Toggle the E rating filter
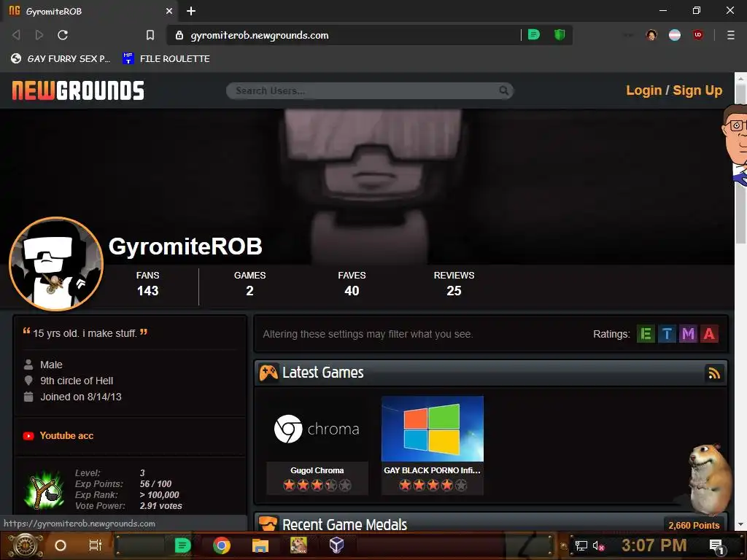747x560 pixels. (646, 334)
